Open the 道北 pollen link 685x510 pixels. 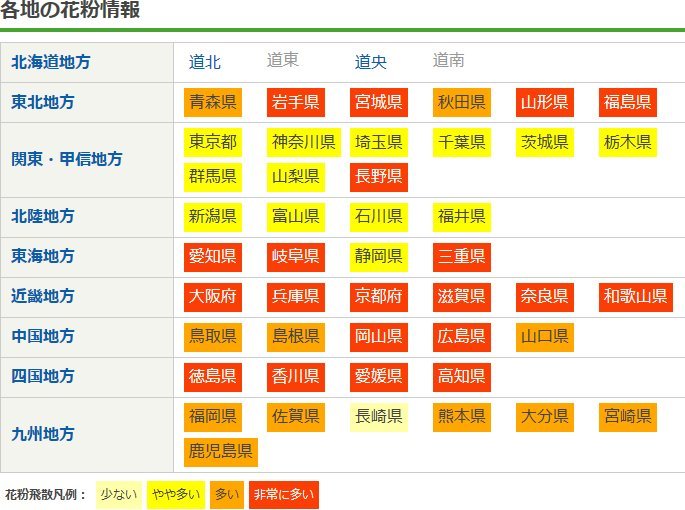pos(205,62)
